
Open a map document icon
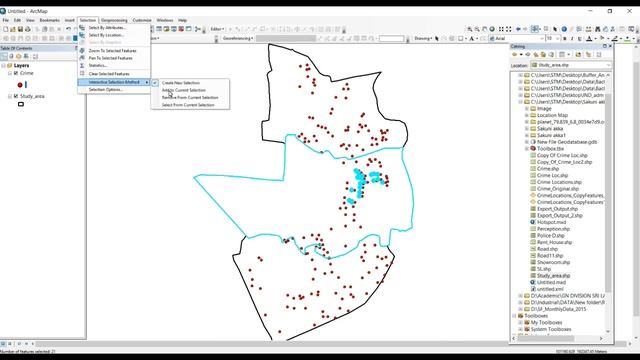click(x=13, y=29)
